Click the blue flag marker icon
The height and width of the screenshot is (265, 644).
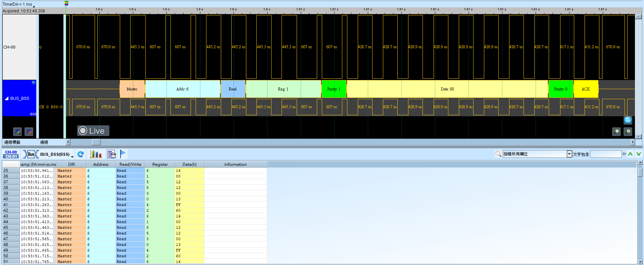click(123, 154)
